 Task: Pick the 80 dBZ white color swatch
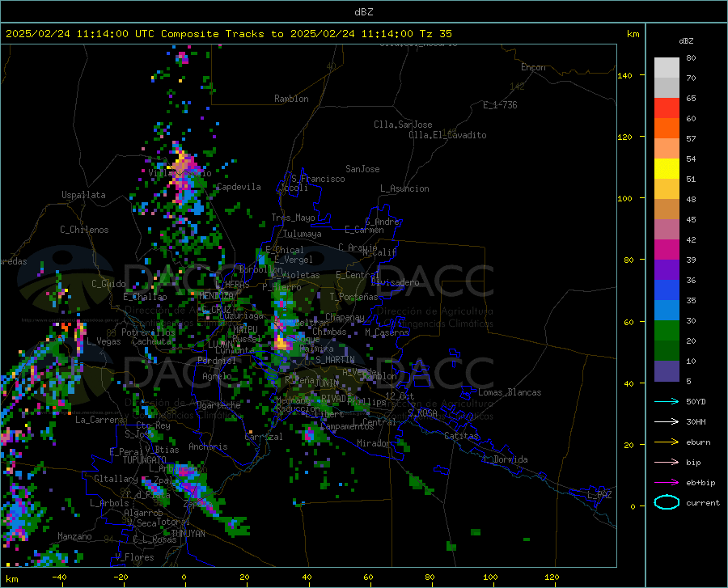667,68
